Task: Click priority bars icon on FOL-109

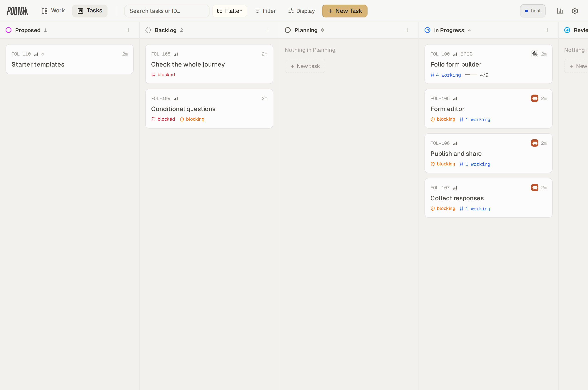Action: pos(176,98)
